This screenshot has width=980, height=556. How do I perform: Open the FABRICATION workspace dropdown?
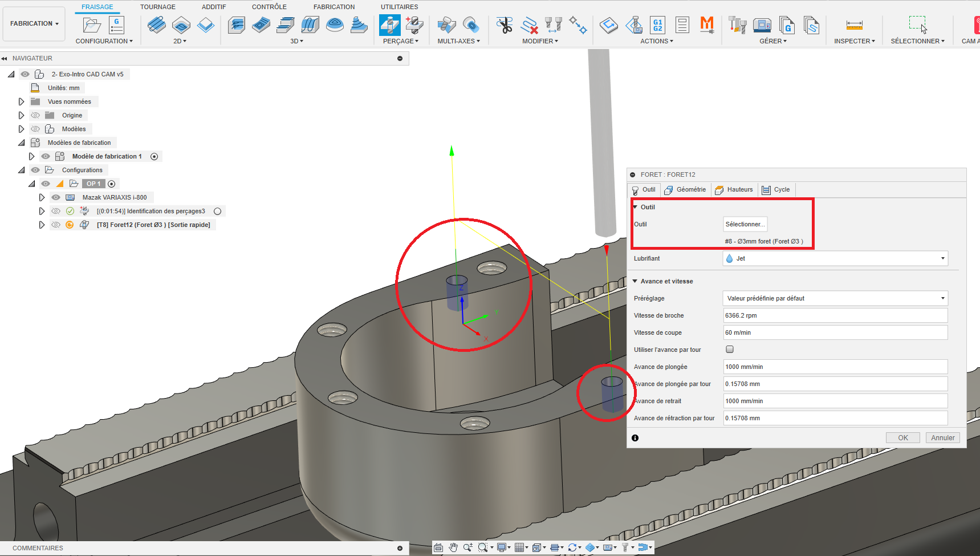[x=34, y=23]
